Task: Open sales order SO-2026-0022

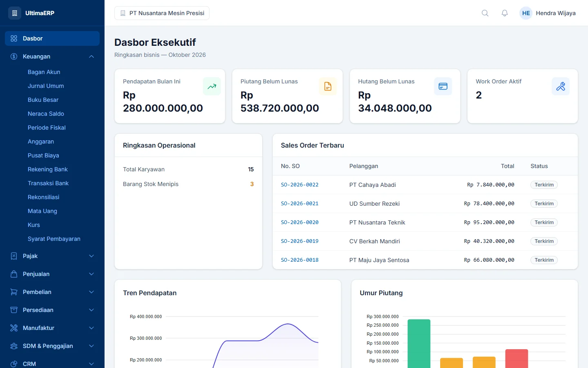Action: tap(300, 185)
